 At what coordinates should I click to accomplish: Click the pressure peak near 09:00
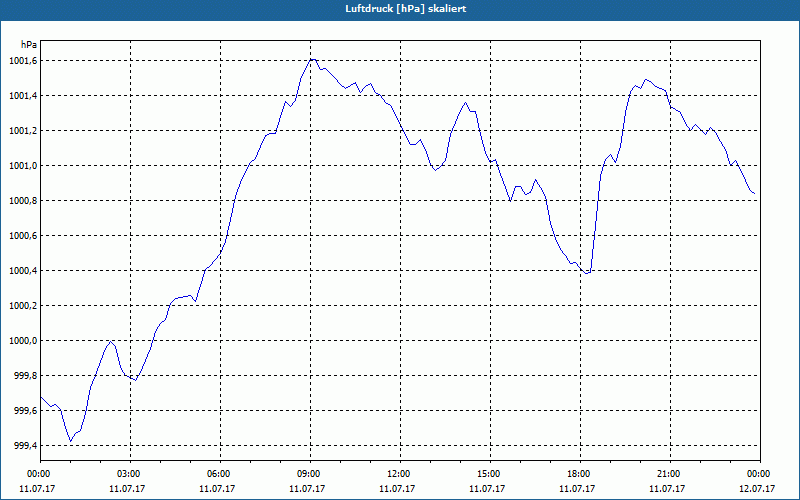[313, 60]
